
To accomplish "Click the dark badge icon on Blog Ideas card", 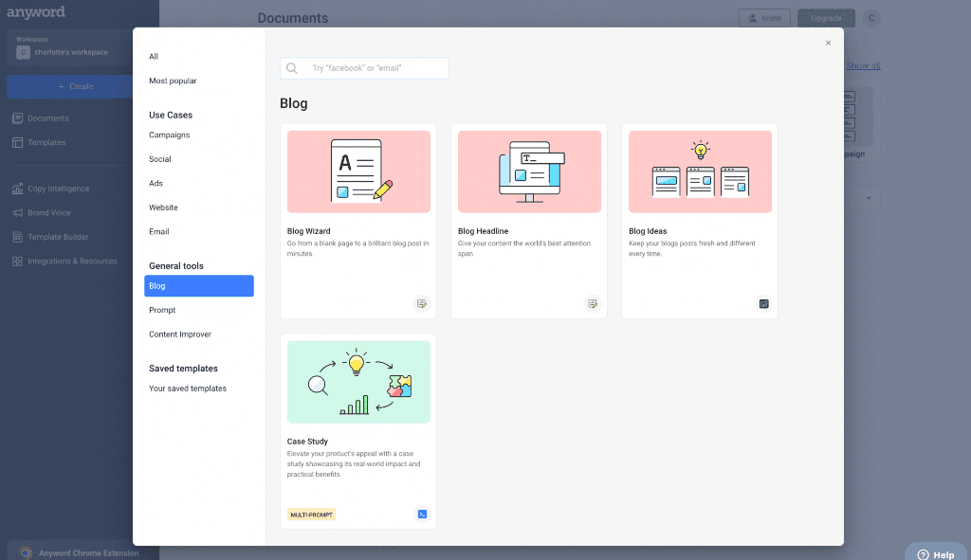I will point(763,304).
